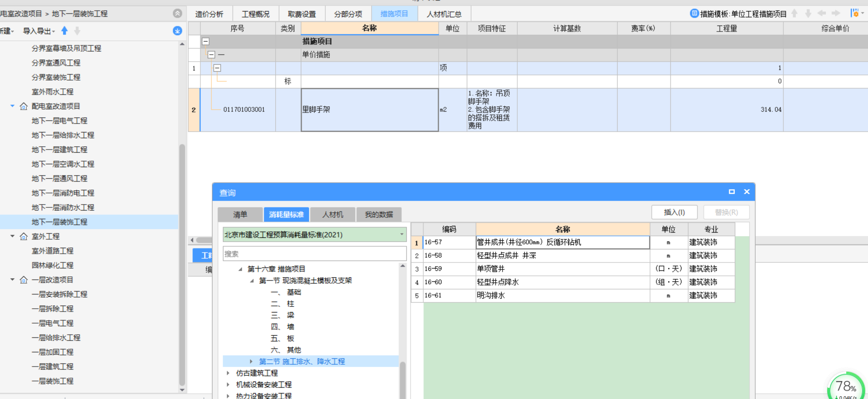Screen dimensions: 868x399
Task: Collapse the 单价措施 row
Action: (x=211, y=55)
